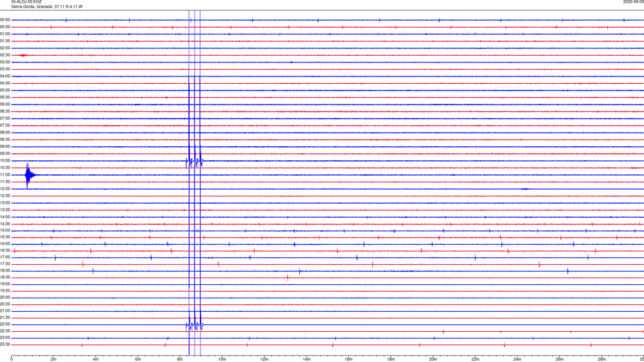The image size is (644, 362).
Task: Select the 18:00 trace time label
Action: point(5,270)
